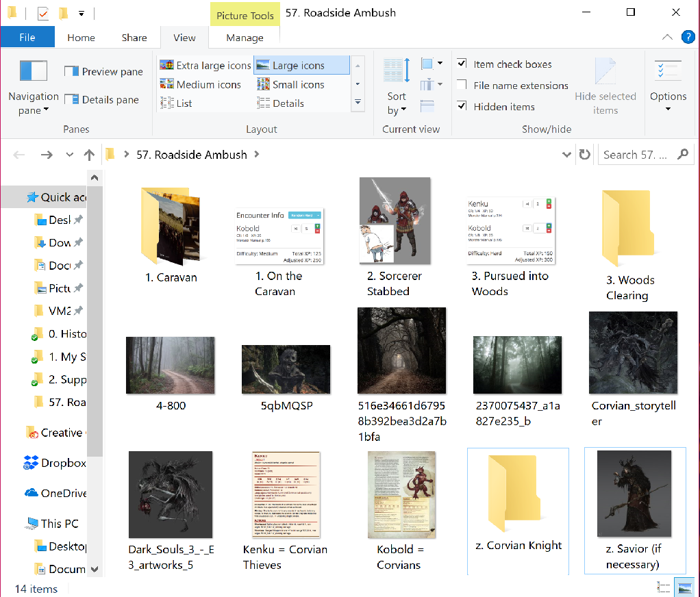The height and width of the screenshot is (597, 700).
Task: Click the Properties quick access icon
Action: [x=43, y=14]
